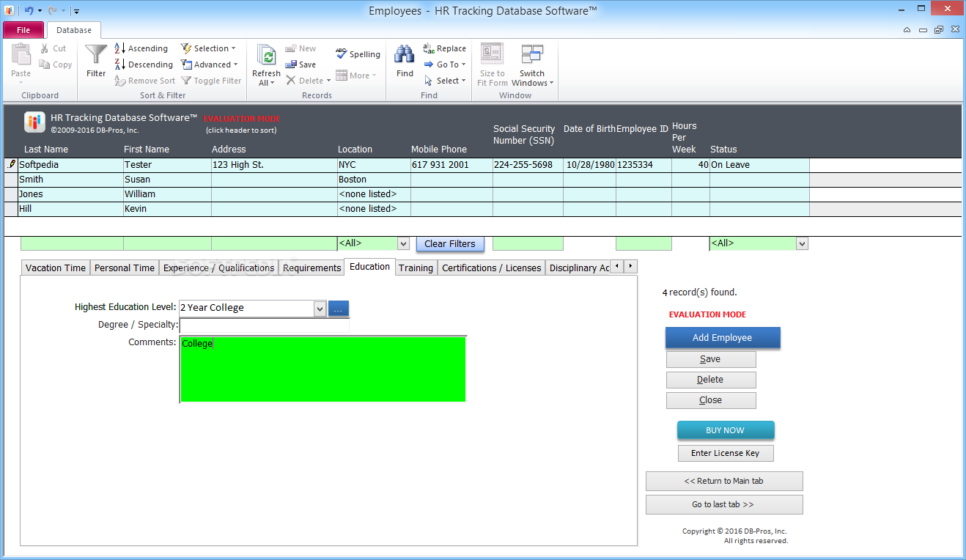The height and width of the screenshot is (560, 966).
Task: Select the William first name cell
Action: tap(167, 194)
